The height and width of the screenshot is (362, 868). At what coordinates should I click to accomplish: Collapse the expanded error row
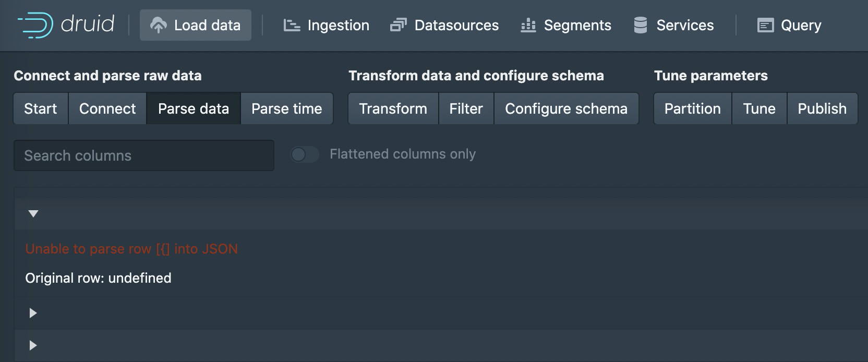33,213
